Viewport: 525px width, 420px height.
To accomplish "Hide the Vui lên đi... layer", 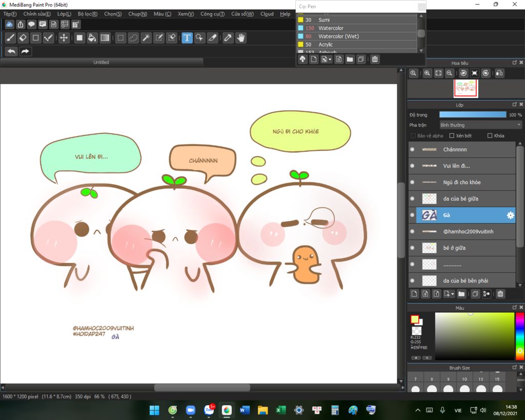I will coord(412,166).
